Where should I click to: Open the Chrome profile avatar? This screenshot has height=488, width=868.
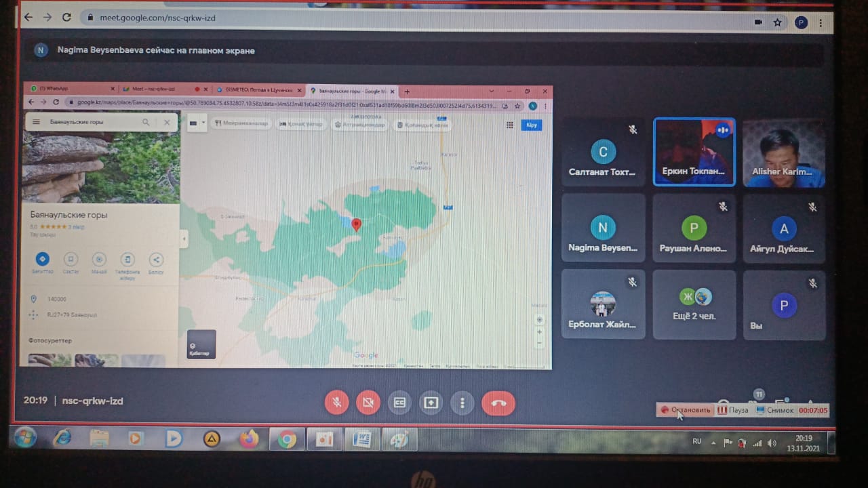[801, 22]
